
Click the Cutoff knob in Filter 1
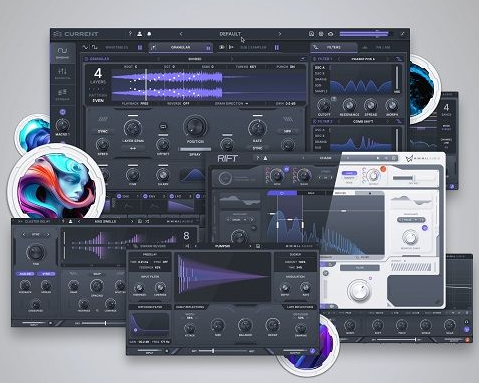coord(324,105)
